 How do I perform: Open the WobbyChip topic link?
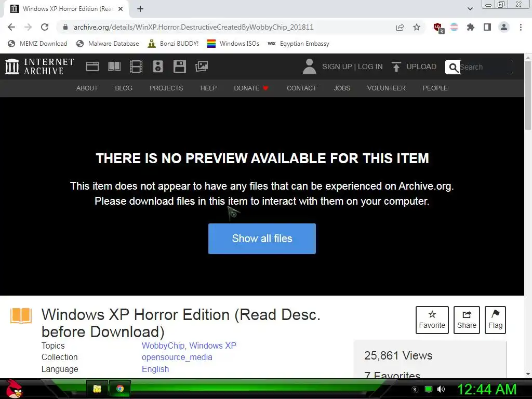[163, 345]
